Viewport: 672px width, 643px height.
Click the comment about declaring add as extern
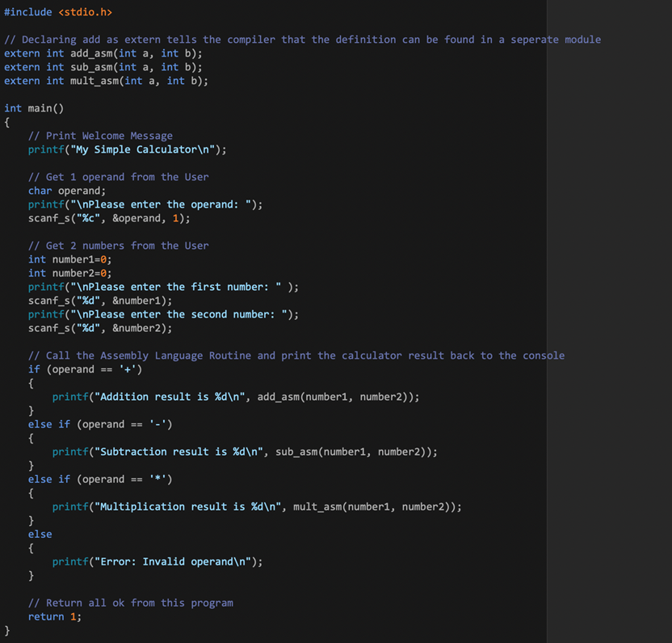coord(303,40)
